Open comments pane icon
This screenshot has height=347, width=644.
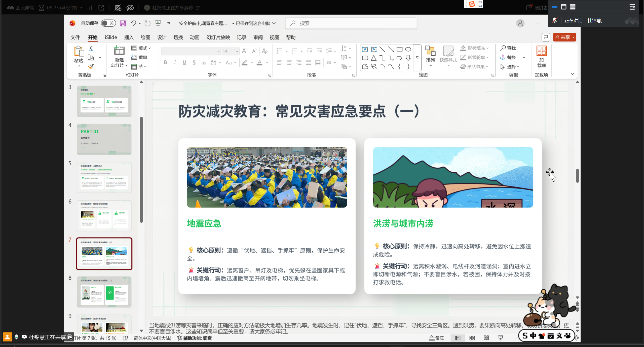pos(546,37)
